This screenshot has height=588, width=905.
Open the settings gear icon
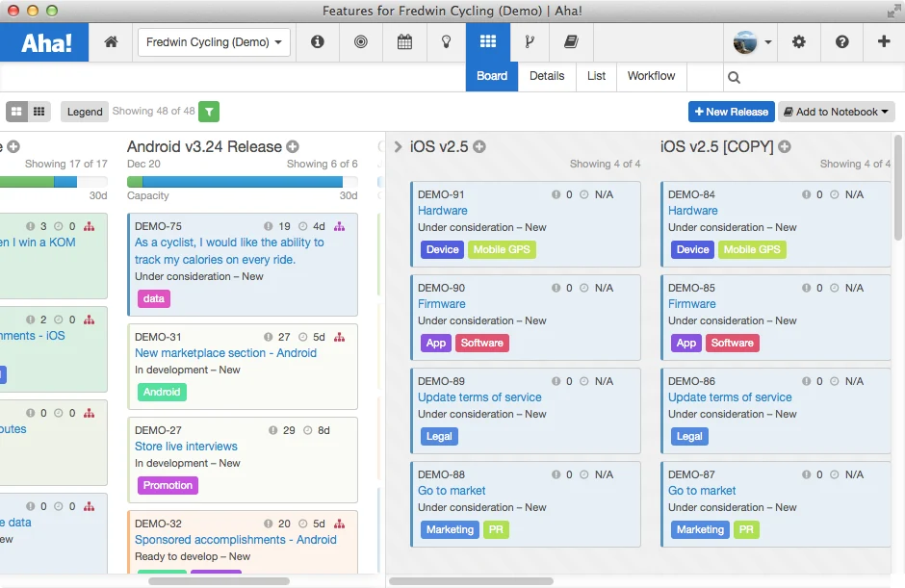pos(799,41)
